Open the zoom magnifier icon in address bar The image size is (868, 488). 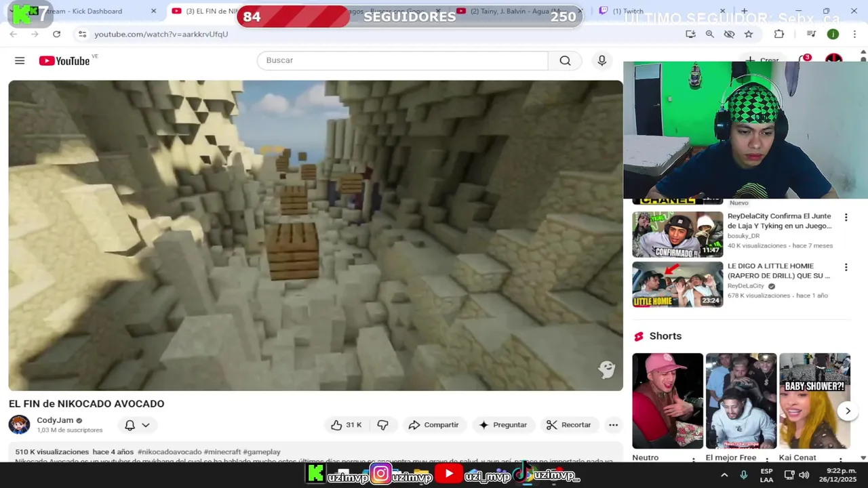709,34
